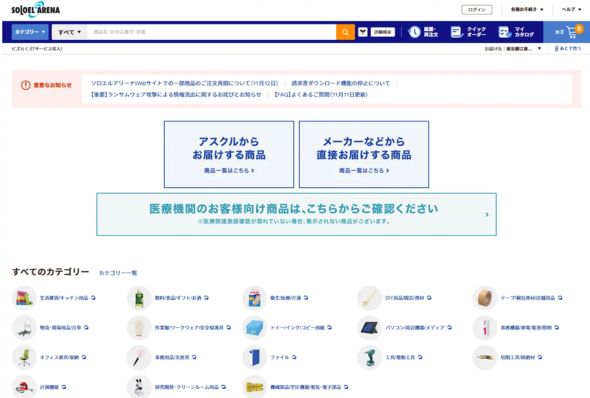
Task: Click the orange search magnifier button
Action: 345,32
